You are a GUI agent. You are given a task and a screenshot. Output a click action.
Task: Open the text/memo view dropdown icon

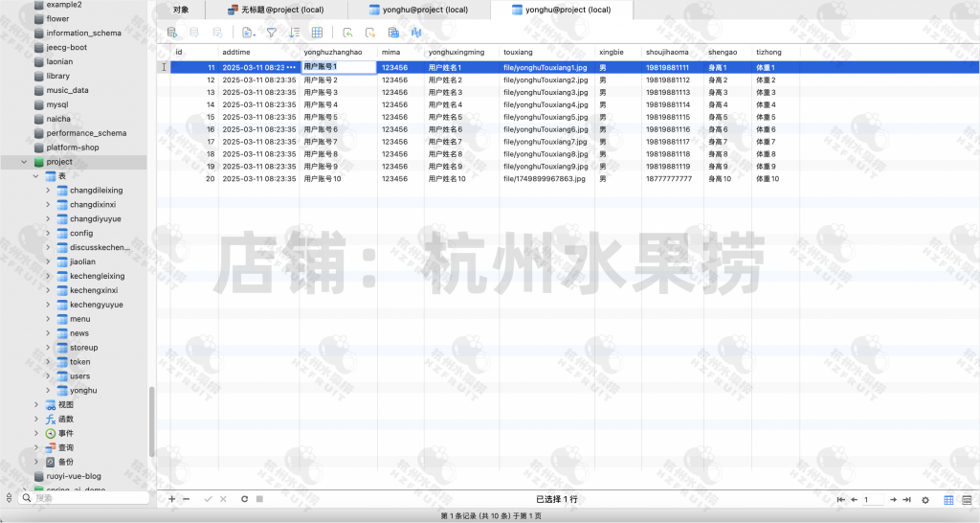pyautogui.click(x=248, y=33)
